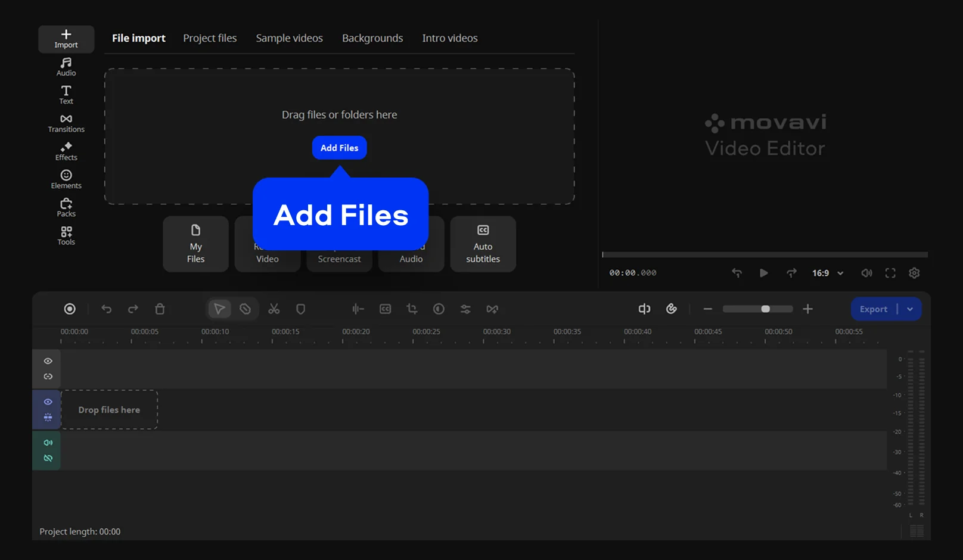Delete selected clip with trash icon
The height and width of the screenshot is (560, 963).
[160, 309]
